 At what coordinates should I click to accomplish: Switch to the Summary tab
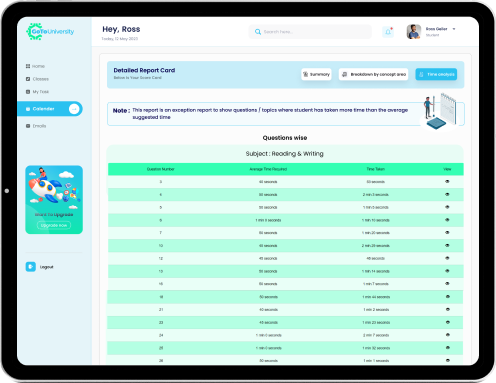click(x=316, y=74)
